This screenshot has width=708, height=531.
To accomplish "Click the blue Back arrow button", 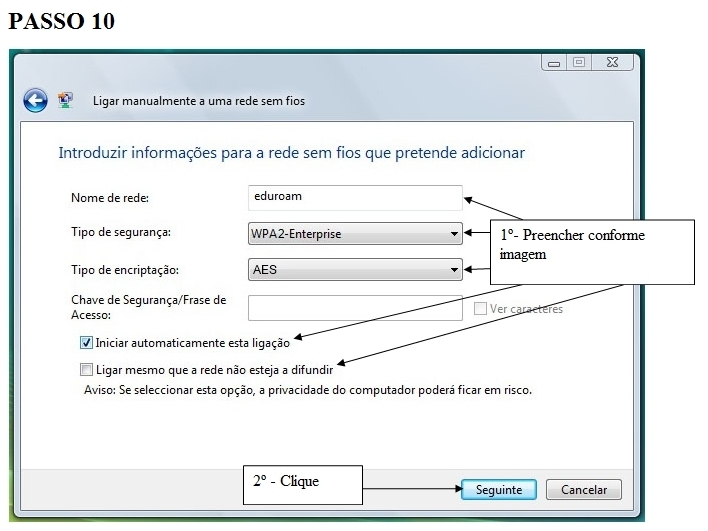I will coord(35,100).
